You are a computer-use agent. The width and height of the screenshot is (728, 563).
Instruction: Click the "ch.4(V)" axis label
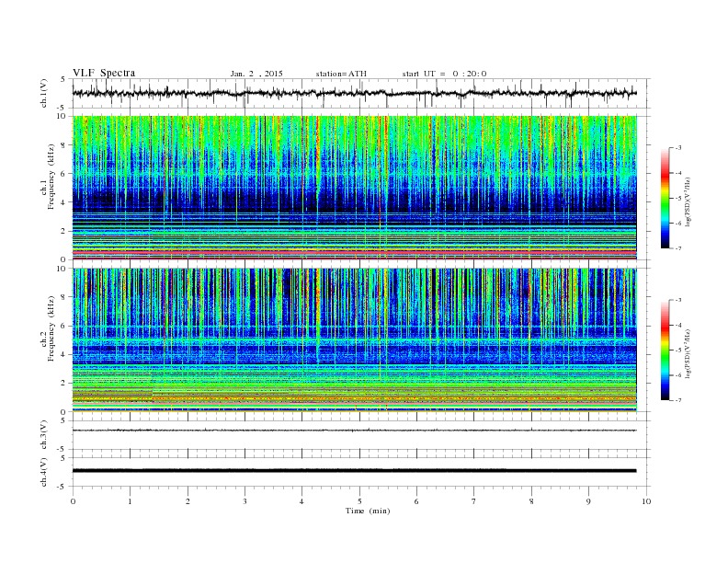[x=44, y=472]
